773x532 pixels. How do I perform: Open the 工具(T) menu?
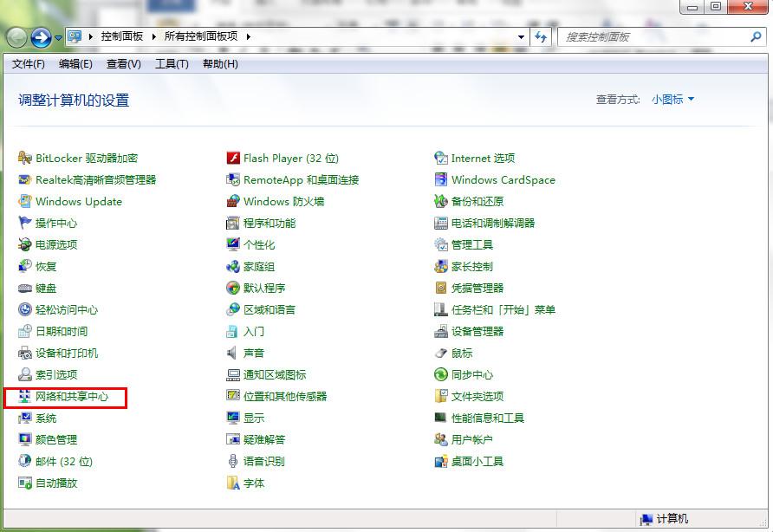(171, 63)
